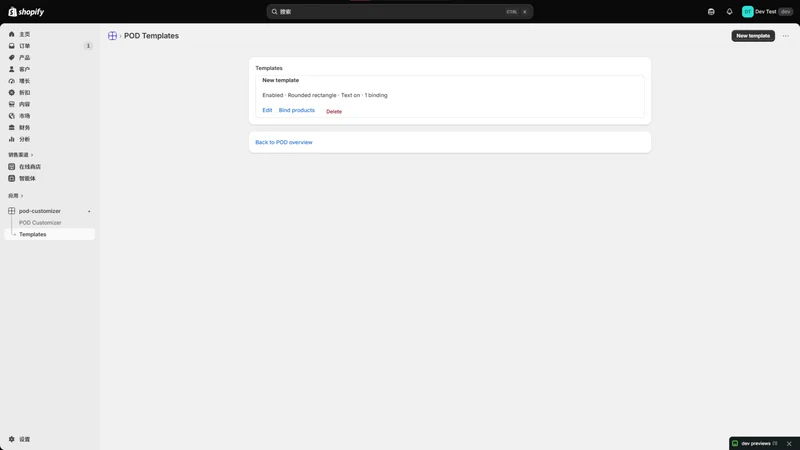Open the three-dot more actions menu
800x450 pixels.
pos(786,36)
